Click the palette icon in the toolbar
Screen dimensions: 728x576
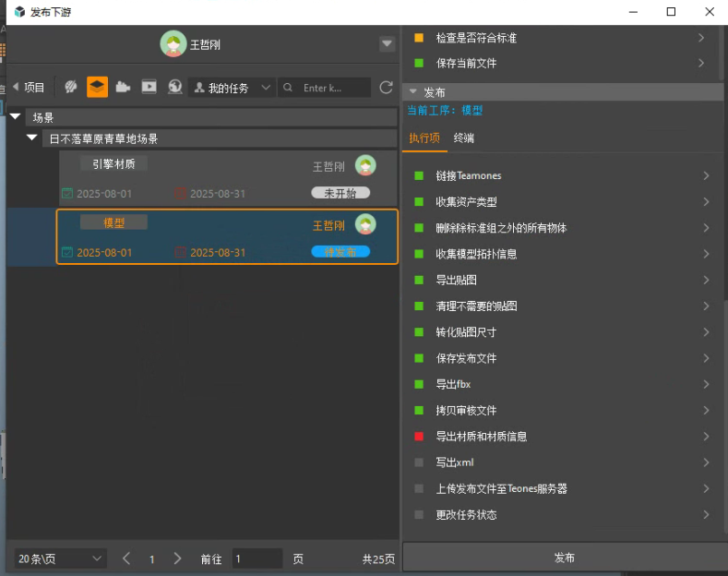click(71, 87)
